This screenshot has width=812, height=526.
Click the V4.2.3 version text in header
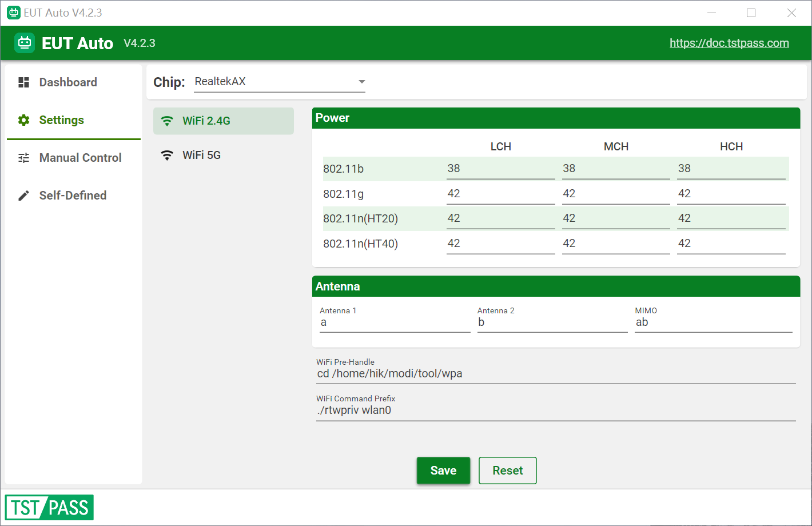coord(140,43)
